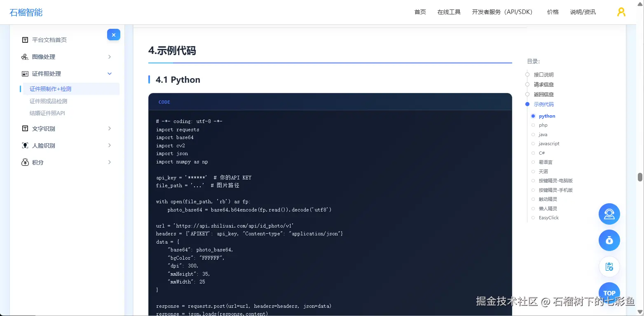This screenshot has height=316, width=644.
Task: Open 平台文档首页 in the sidebar
Action: coord(49,40)
